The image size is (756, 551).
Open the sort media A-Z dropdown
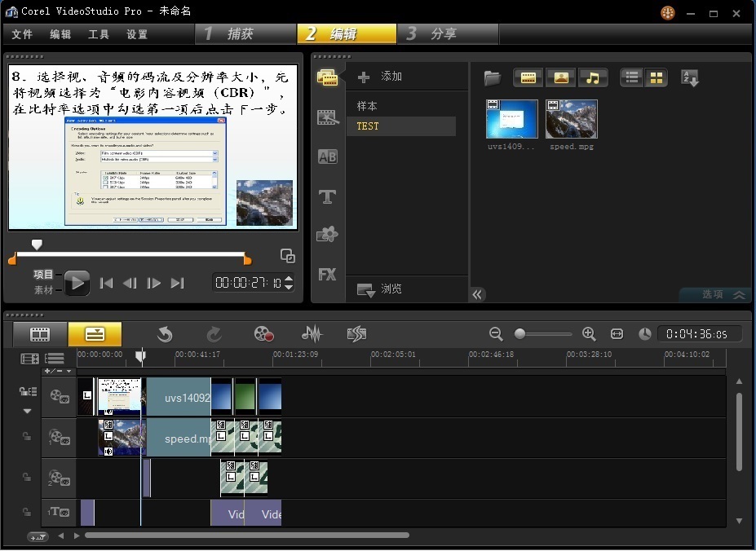(690, 78)
